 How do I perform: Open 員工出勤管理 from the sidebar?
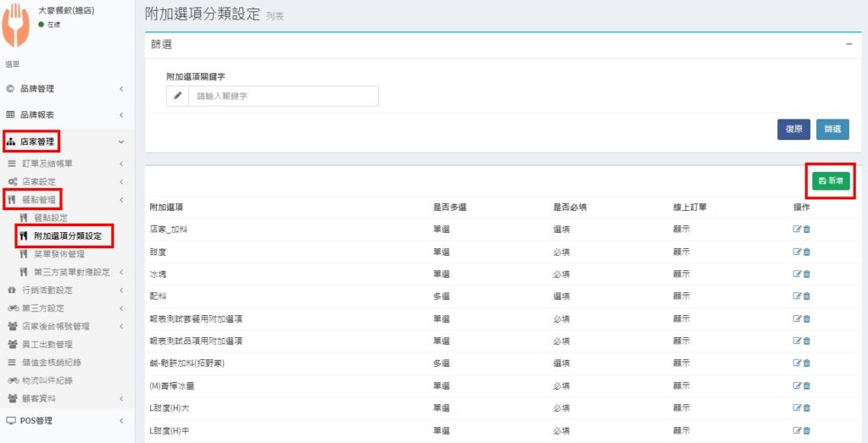(x=47, y=344)
